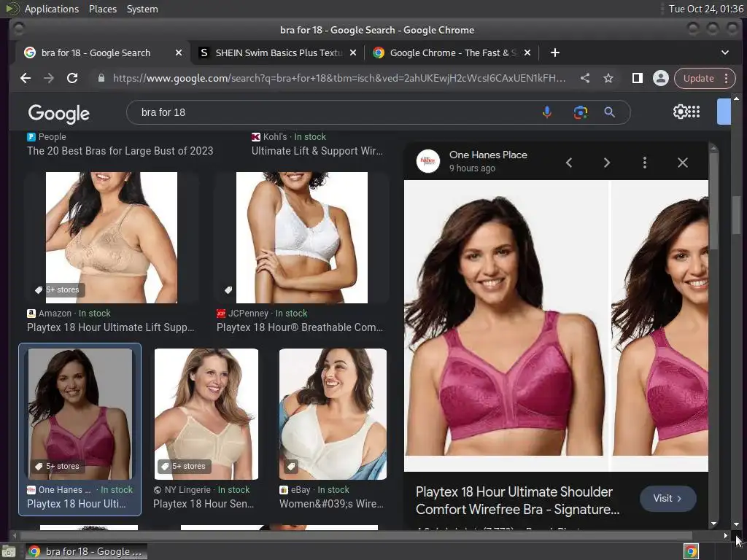Share this page via share icon
This screenshot has height=560, width=747.
[585, 78]
